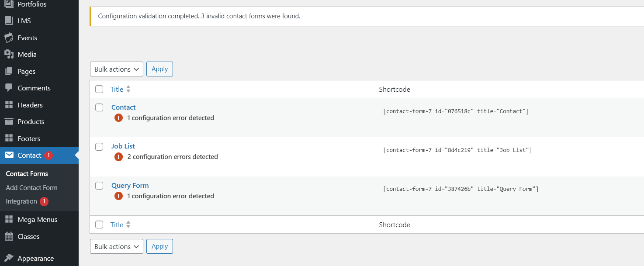Toggle select-all checkbox in table header
Image resolution: width=644 pixels, height=266 pixels.
(99, 89)
